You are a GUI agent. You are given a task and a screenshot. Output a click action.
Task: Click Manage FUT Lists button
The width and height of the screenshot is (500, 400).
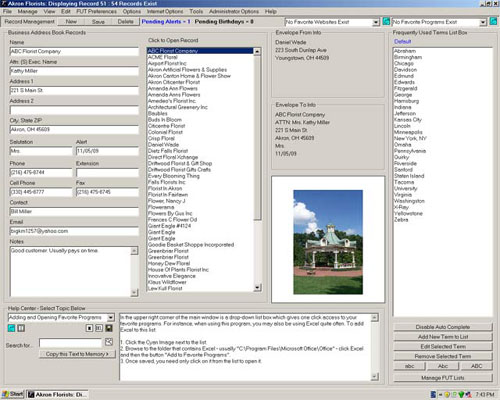tap(443, 378)
